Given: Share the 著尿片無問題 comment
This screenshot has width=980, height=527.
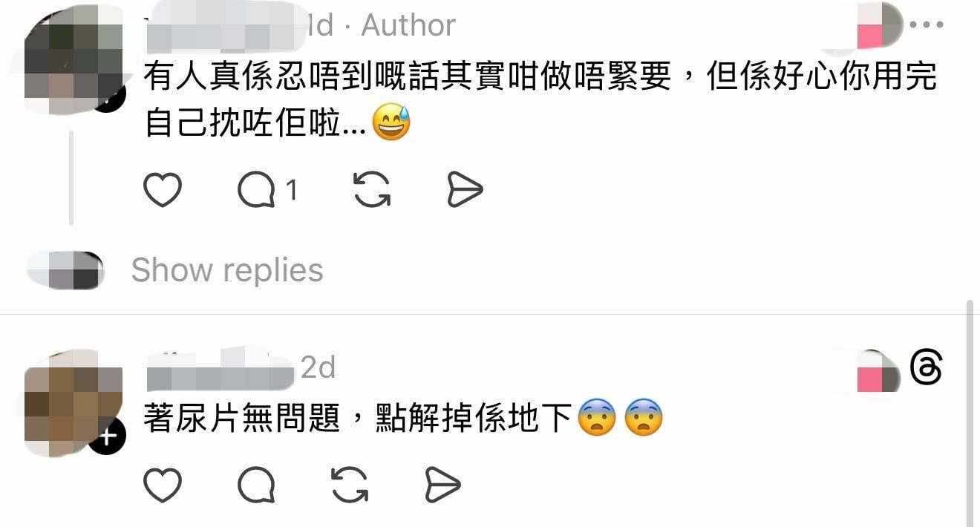Looking at the screenshot, I should point(443,485).
